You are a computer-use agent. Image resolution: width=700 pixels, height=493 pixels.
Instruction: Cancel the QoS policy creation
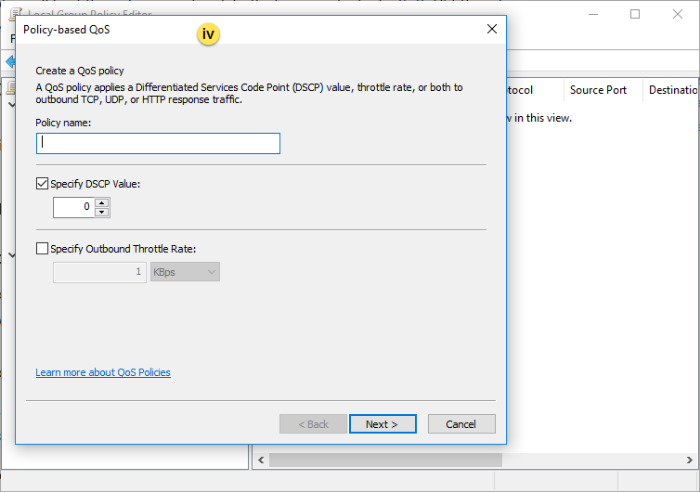[x=461, y=424]
